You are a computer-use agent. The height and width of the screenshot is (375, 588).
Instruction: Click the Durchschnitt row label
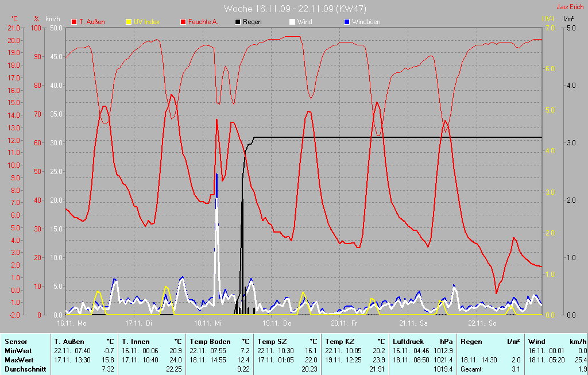pos(25,369)
